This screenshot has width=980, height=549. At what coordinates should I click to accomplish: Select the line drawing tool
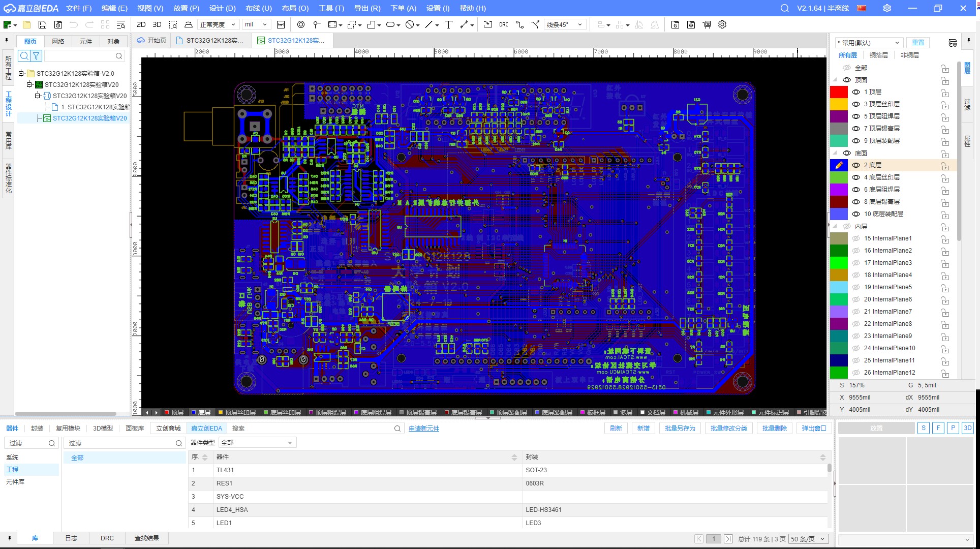[x=430, y=24]
